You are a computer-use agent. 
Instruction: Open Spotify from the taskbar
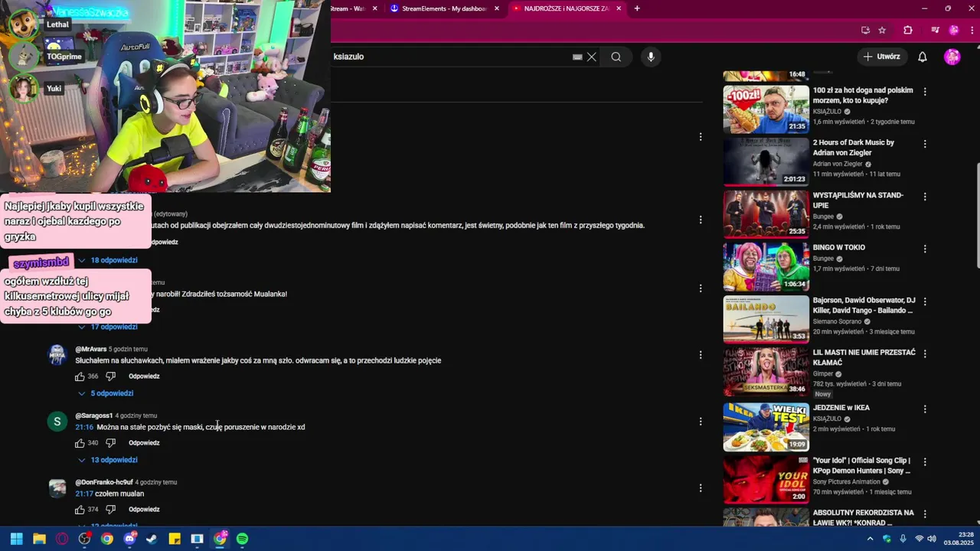tap(242, 539)
